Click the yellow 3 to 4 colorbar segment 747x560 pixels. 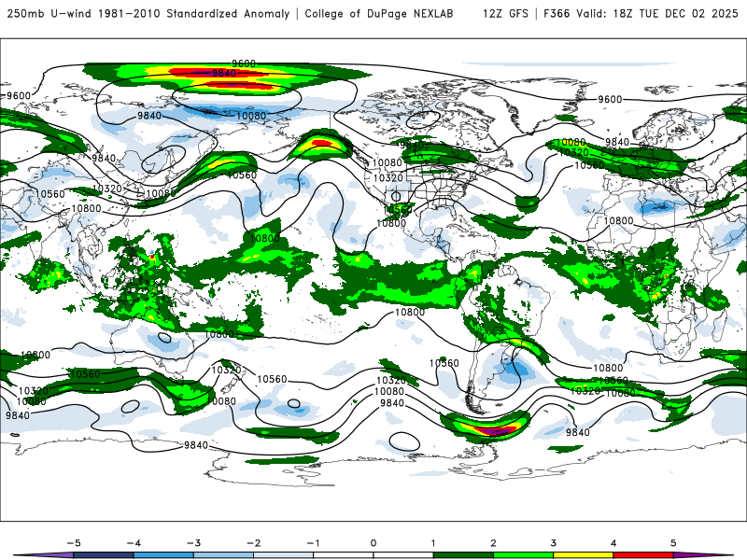click(583, 555)
